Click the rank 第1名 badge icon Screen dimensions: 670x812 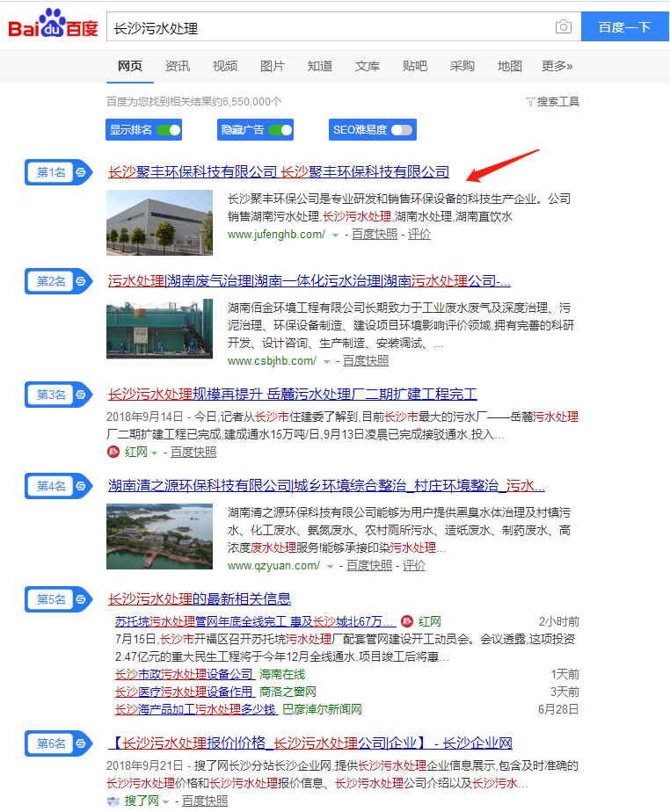coord(59,172)
